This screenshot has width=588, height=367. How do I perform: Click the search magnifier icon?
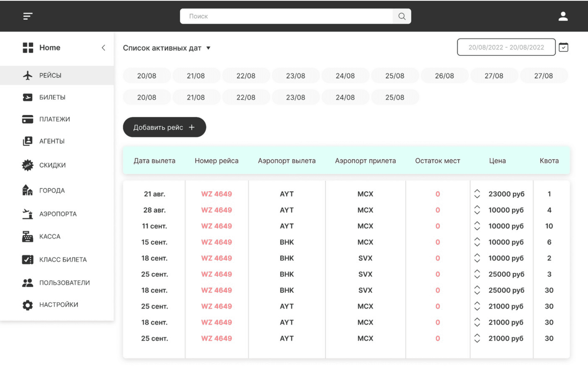(402, 16)
